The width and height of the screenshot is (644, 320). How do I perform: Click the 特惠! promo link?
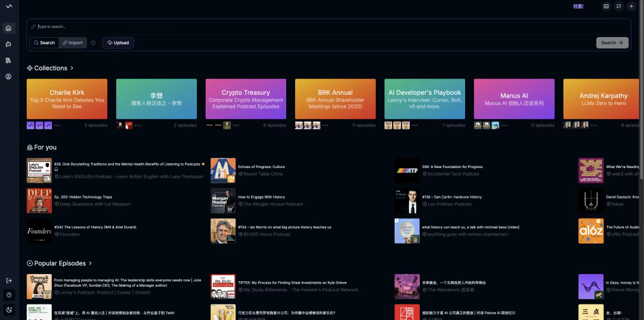[578, 7]
